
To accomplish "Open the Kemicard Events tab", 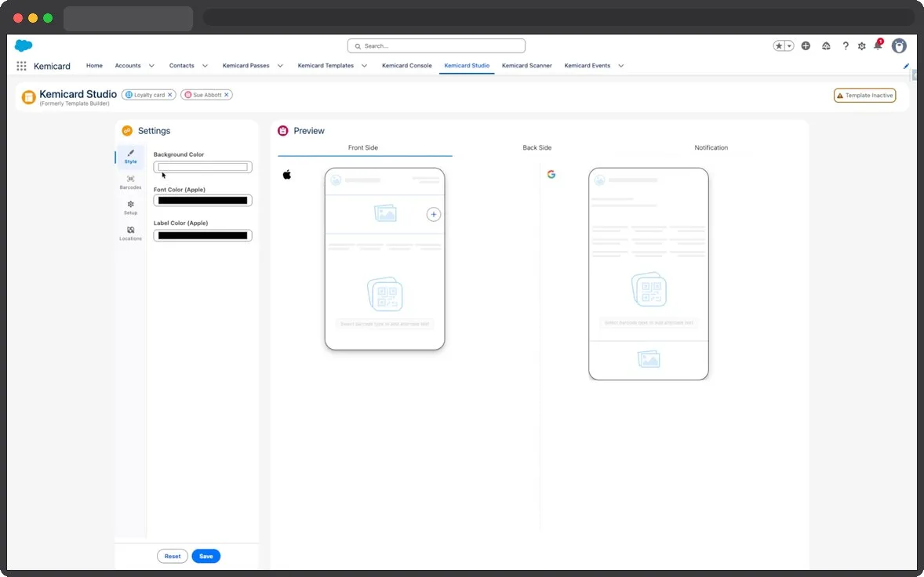I will coord(587,65).
